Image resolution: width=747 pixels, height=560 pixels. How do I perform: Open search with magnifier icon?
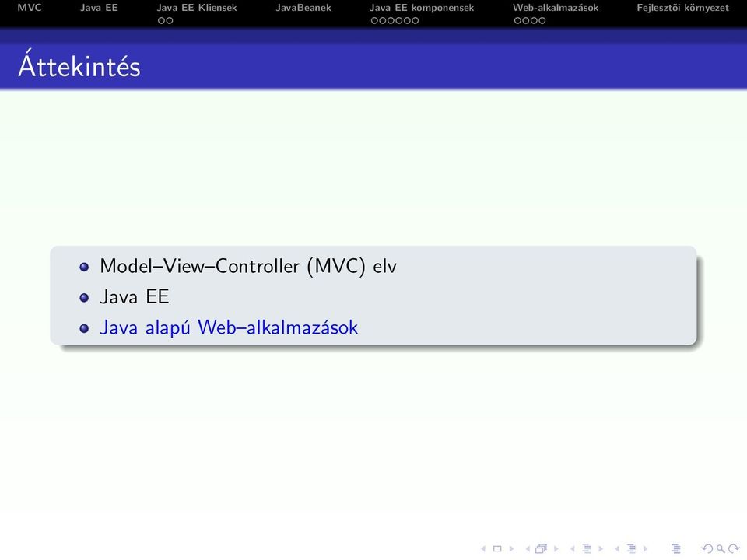721,549
